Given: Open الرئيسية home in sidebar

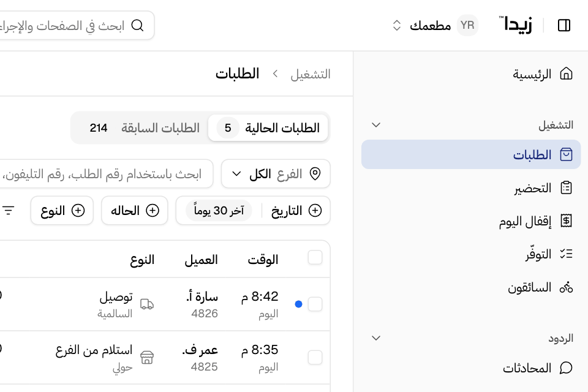Looking at the screenshot, I should pos(471,74).
